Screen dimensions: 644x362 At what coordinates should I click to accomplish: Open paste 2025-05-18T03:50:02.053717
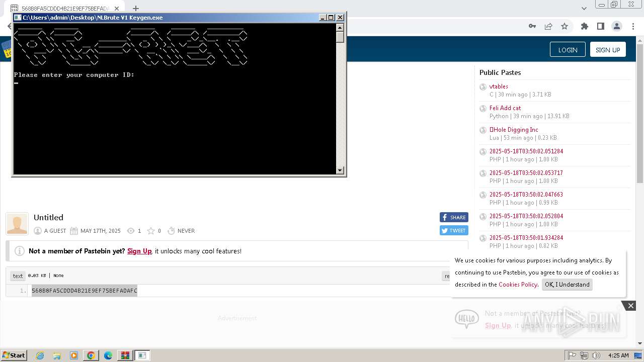(x=526, y=173)
